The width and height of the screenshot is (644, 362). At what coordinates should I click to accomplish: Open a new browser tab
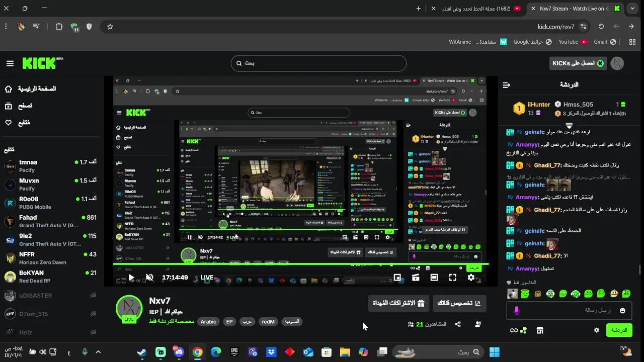point(419,9)
